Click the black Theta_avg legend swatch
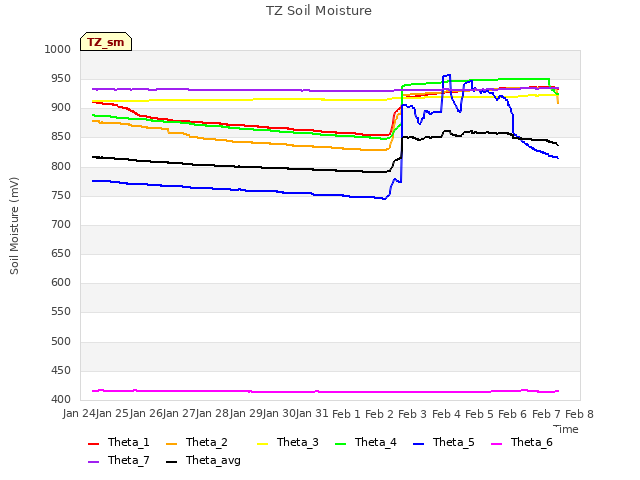The width and height of the screenshot is (640, 480). (171, 461)
